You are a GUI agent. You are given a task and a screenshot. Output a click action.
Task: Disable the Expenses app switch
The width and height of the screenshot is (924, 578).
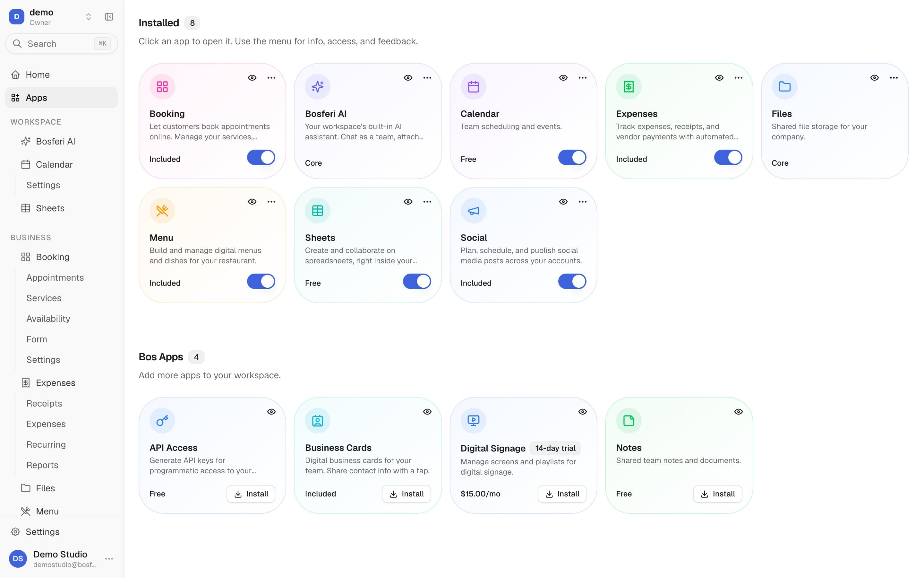click(728, 157)
